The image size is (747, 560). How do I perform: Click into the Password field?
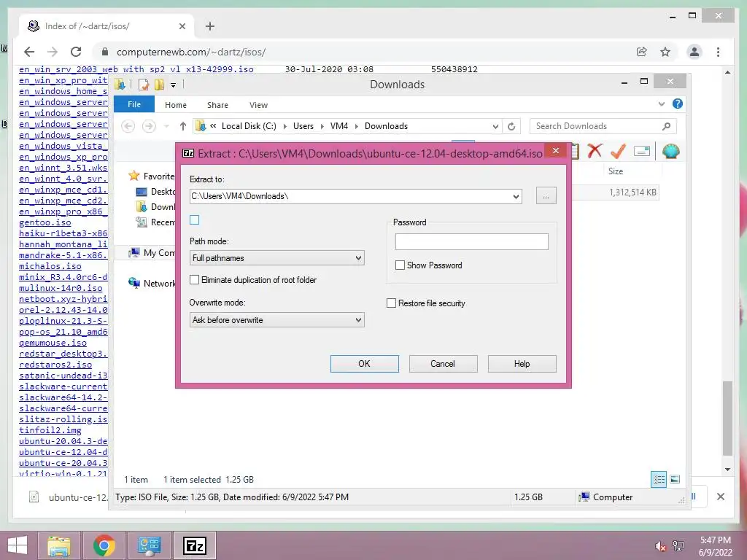(472, 242)
